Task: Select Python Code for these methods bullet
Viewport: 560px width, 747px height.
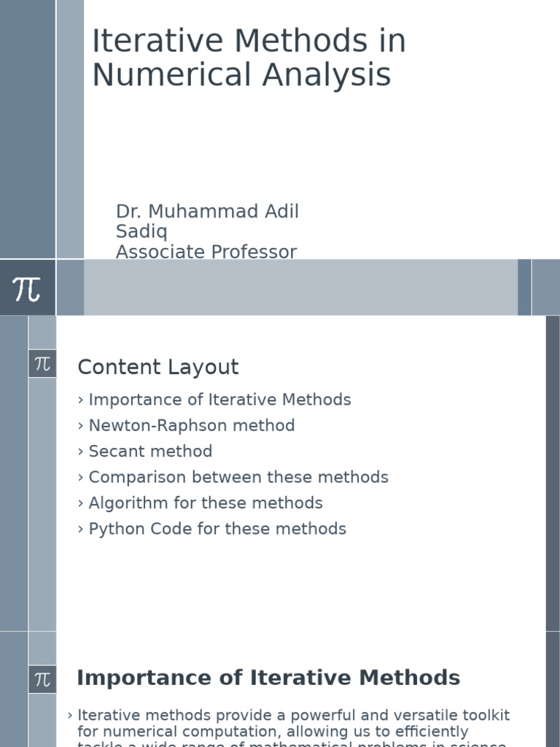Action: click(217, 529)
